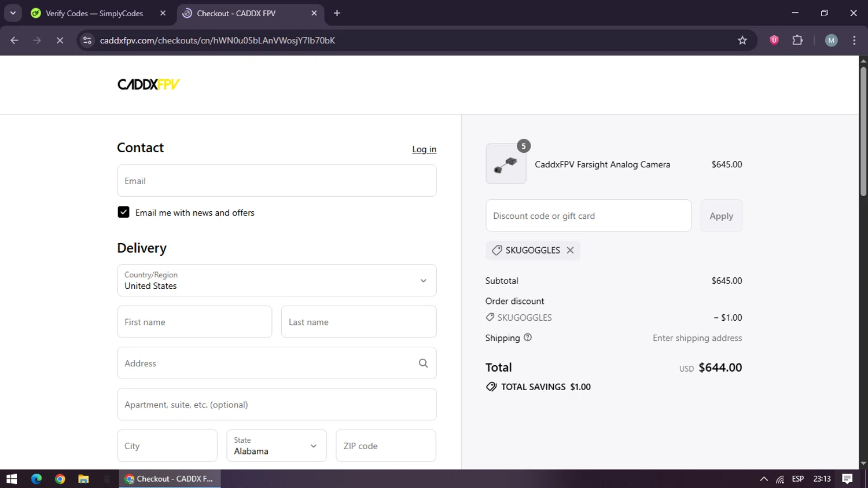Viewport: 868px width, 488px height.
Task: Go back to the previous page
Action: (x=14, y=40)
